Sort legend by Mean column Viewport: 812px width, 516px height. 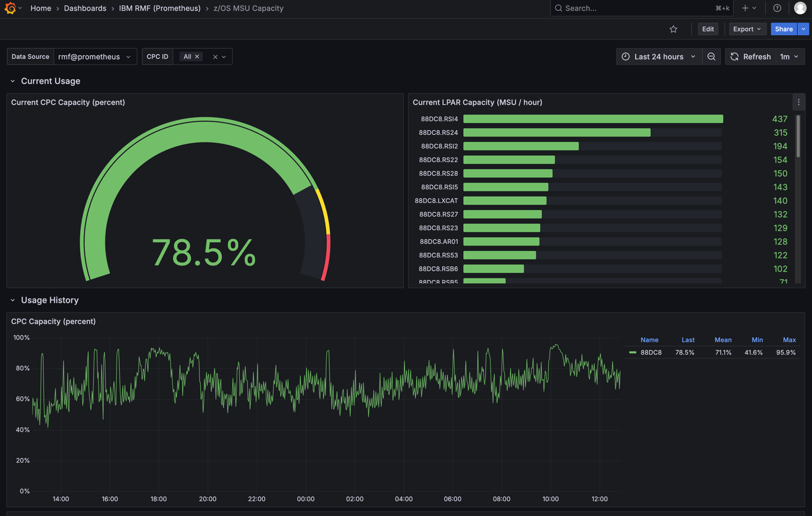coord(723,340)
